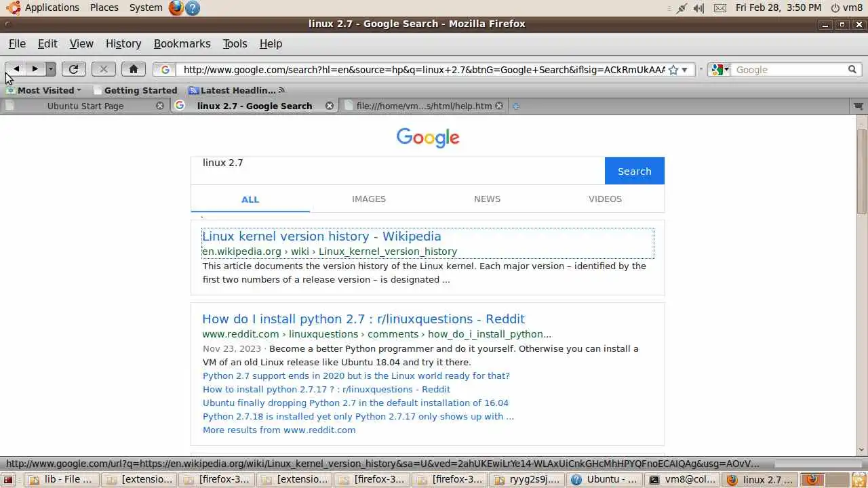
Task: Open Ubuntu finally dropping Python 2.7 link
Action: [x=355, y=403]
